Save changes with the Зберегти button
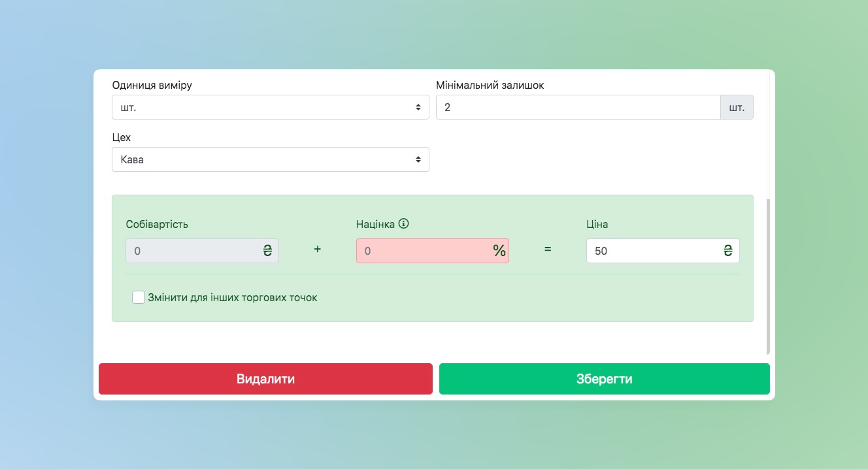868x469 pixels. 604,379
